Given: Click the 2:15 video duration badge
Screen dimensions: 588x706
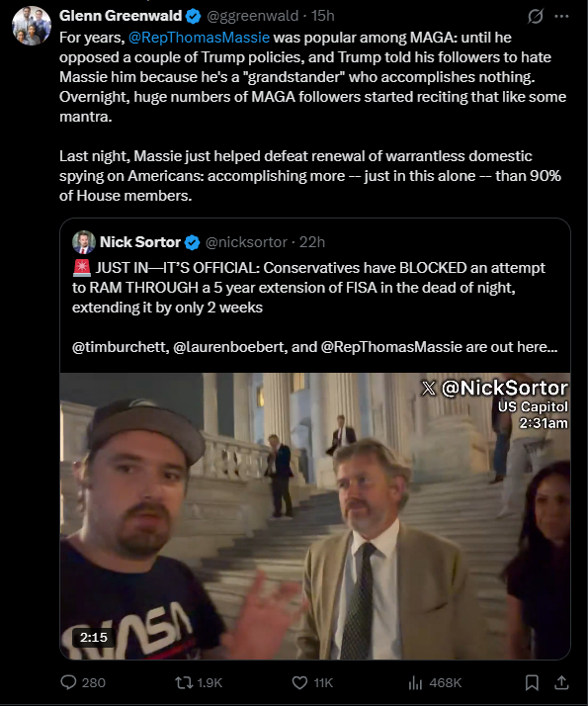Looking at the screenshot, I should tap(94, 637).
